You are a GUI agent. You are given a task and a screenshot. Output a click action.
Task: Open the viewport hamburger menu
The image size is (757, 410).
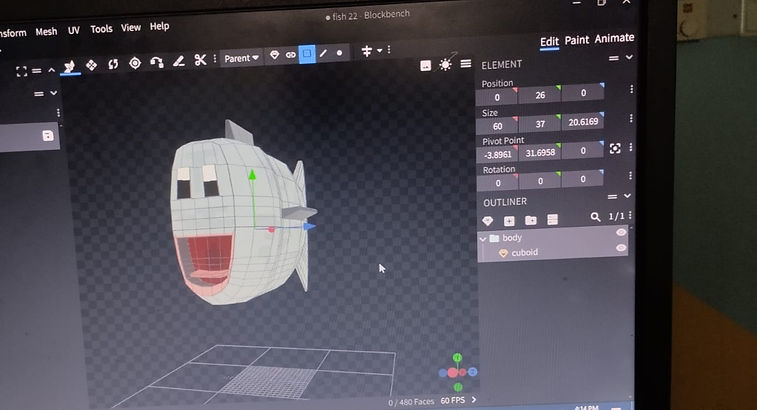(466, 63)
